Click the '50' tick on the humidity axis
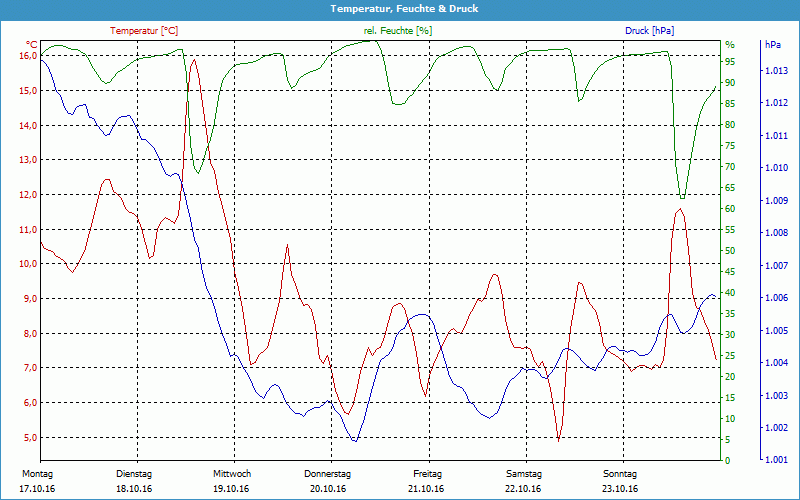This screenshot has height=500, width=800. (x=730, y=251)
